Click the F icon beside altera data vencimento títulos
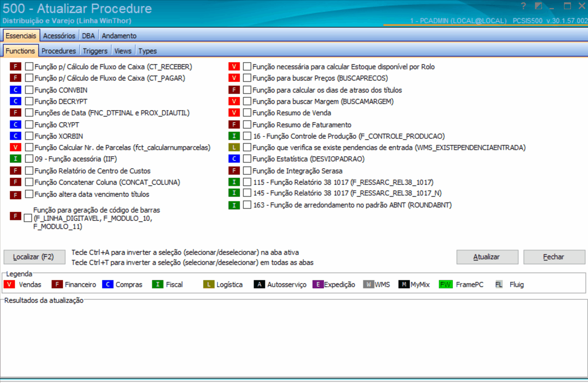The height and width of the screenshot is (383, 588). coord(16,195)
